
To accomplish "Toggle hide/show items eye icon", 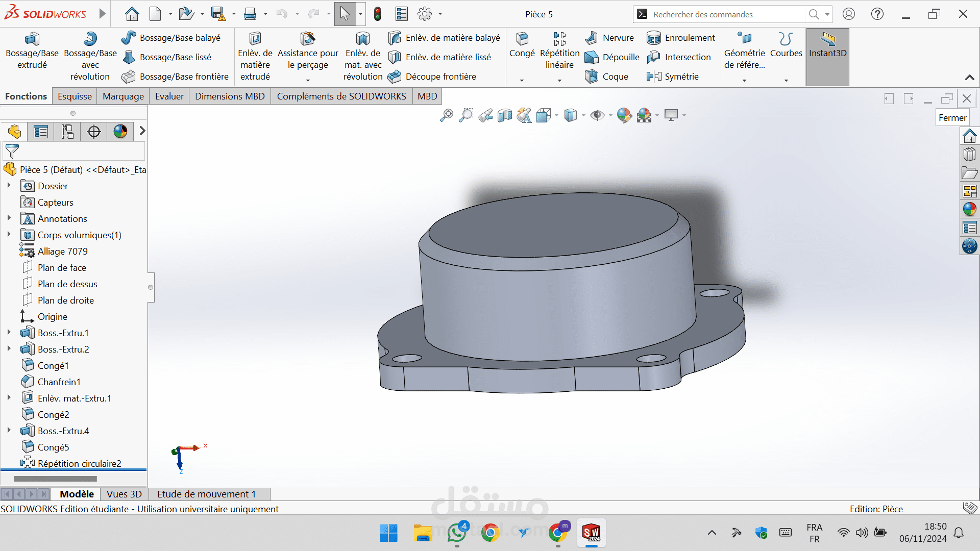I will click(597, 116).
